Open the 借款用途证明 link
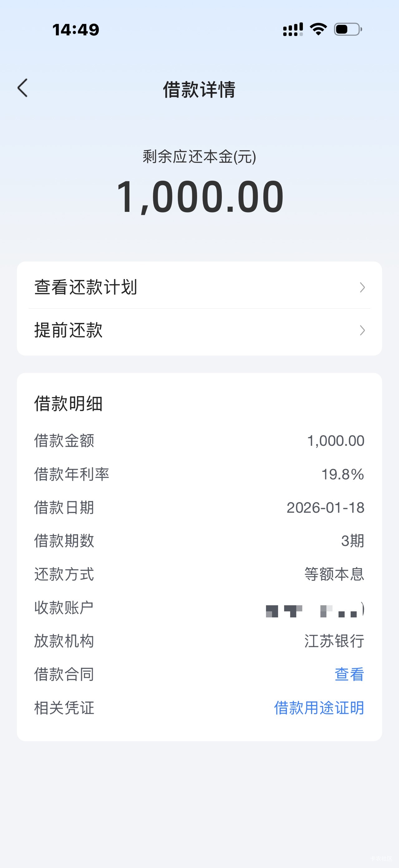The image size is (399, 868). point(319,708)
